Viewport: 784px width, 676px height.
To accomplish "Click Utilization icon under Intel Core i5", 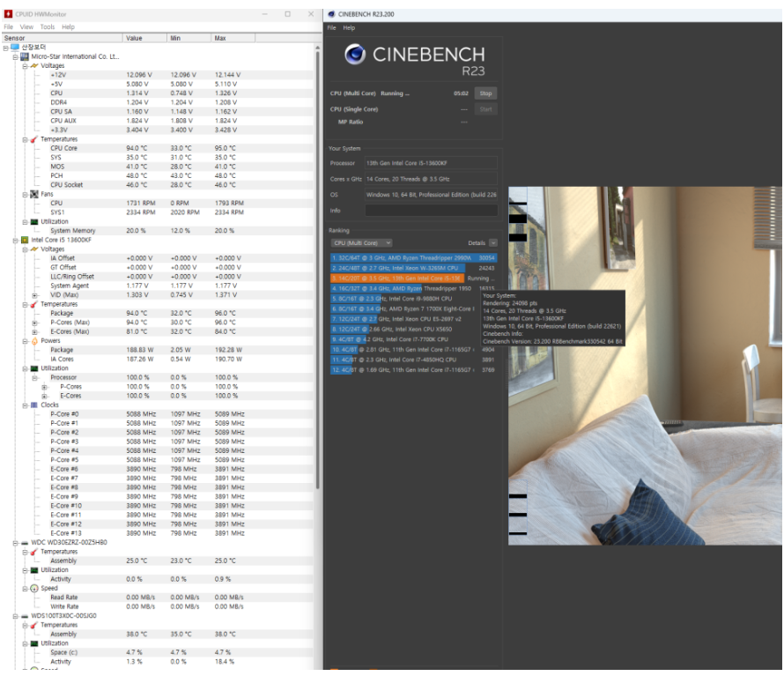I will click(x=34, y=368).
